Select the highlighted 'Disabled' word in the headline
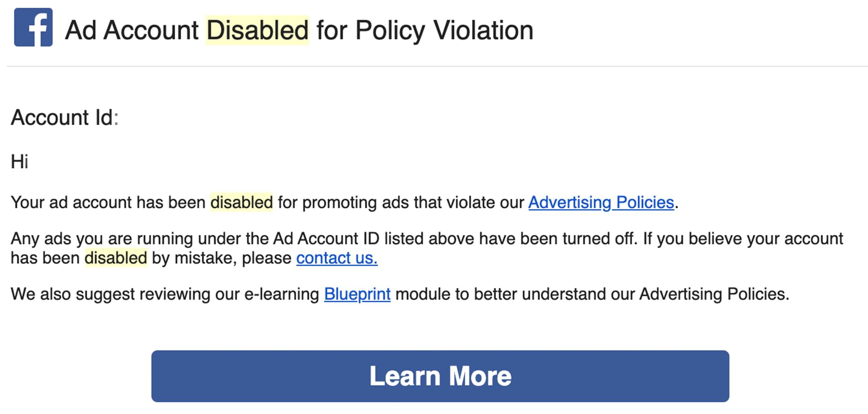 coord(257,30)
